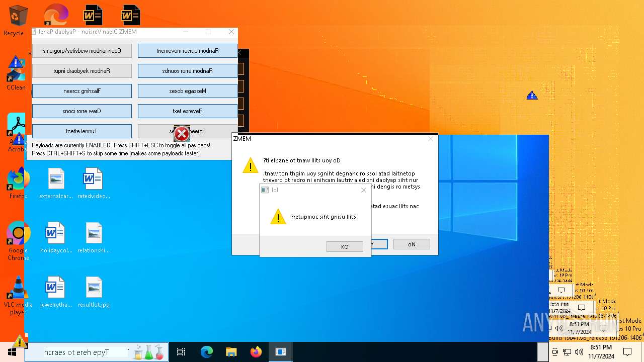Close the MEMZ warning dialog
644x362 pixels.
pyautogui.click(x=431, y=139)
